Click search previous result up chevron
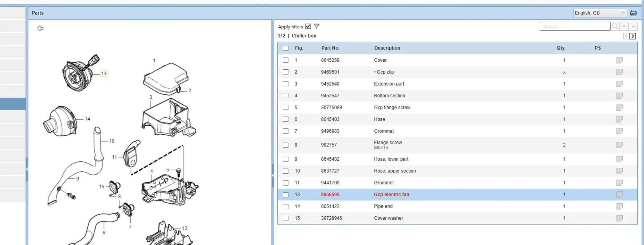 click(624, 26)
